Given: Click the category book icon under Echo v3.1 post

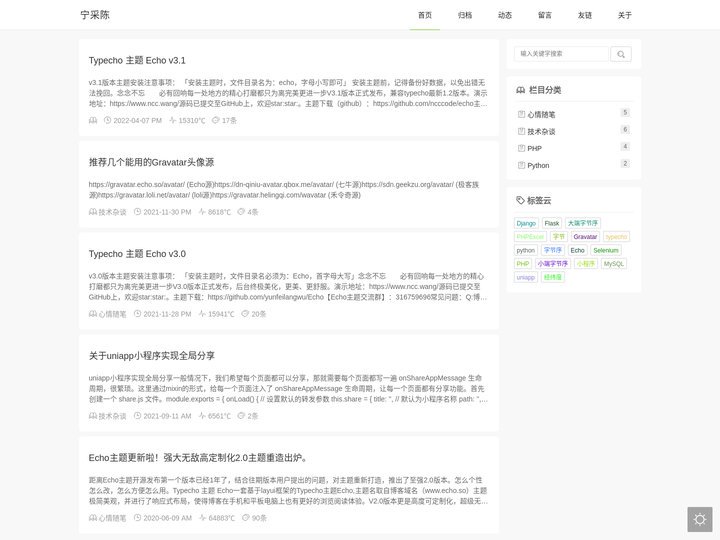Looking at the screenshot, I should tap(93, 120).
